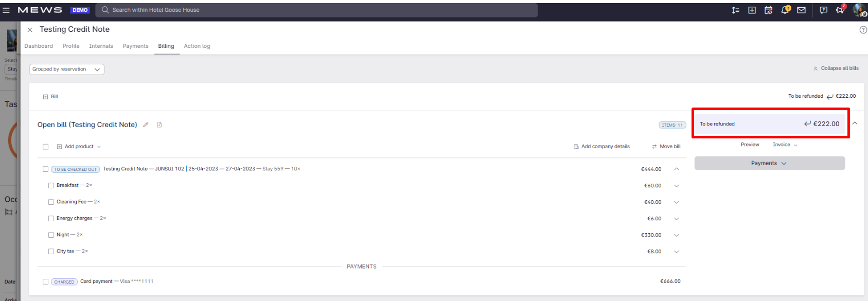The width and height of the screenshot is (868, 301).
Task: Click the DEMO badge
Action: [80, 10]
